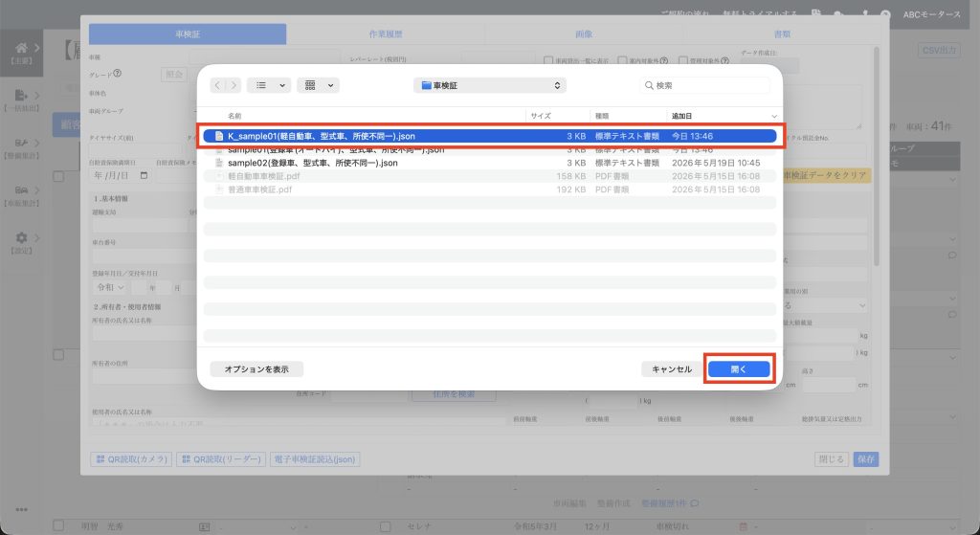Sort files by 名前 column
The width and height of the screenshot is (980, 535).
(235, 116)
